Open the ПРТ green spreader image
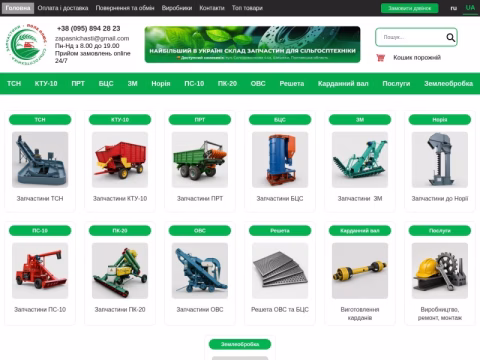 [x=200, y=160]
